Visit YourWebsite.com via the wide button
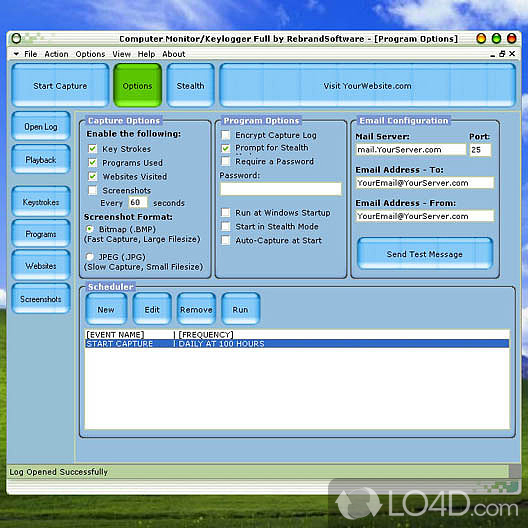 tap(367, 86)
